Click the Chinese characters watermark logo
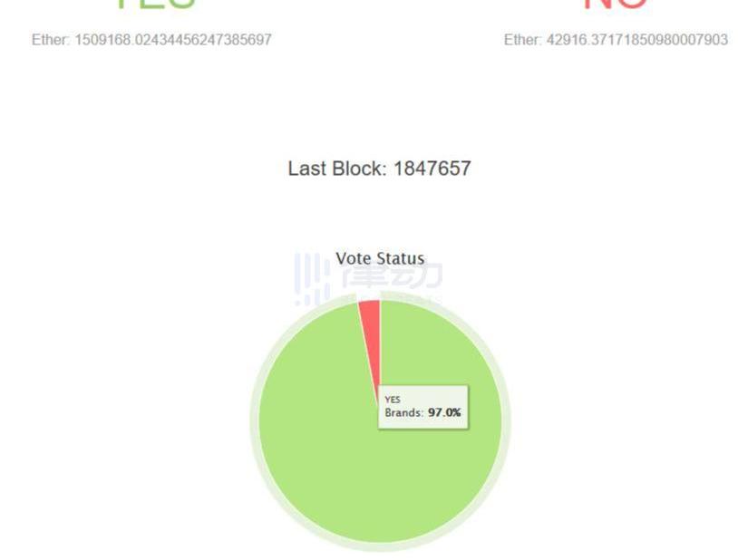738x560 pixels. click(x=393, y=276)
